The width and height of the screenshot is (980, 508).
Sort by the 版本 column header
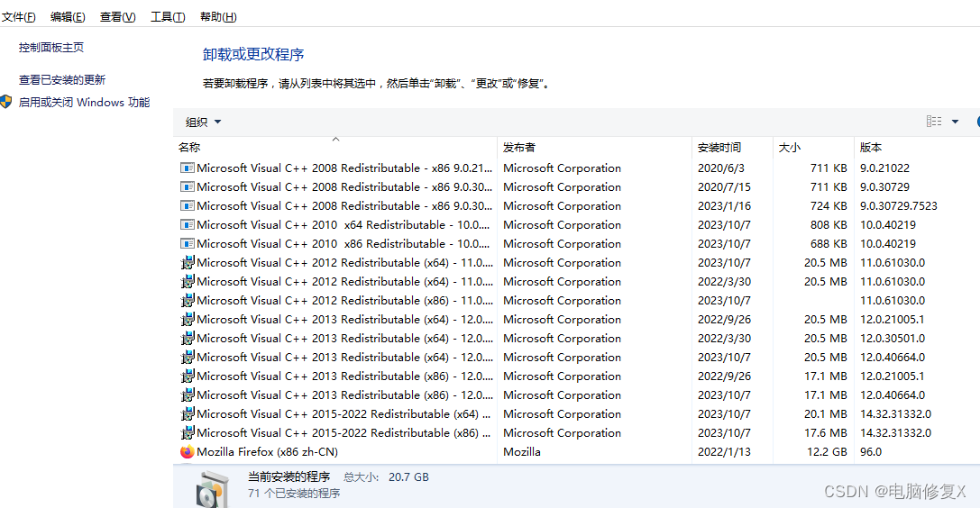tap(871, 148)
